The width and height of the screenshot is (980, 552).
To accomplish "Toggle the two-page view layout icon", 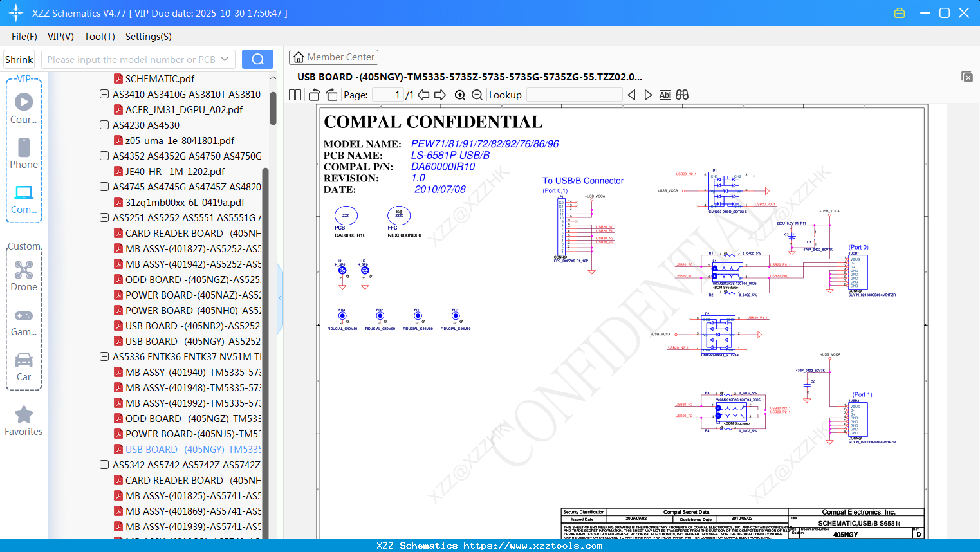I will [295, 95].
